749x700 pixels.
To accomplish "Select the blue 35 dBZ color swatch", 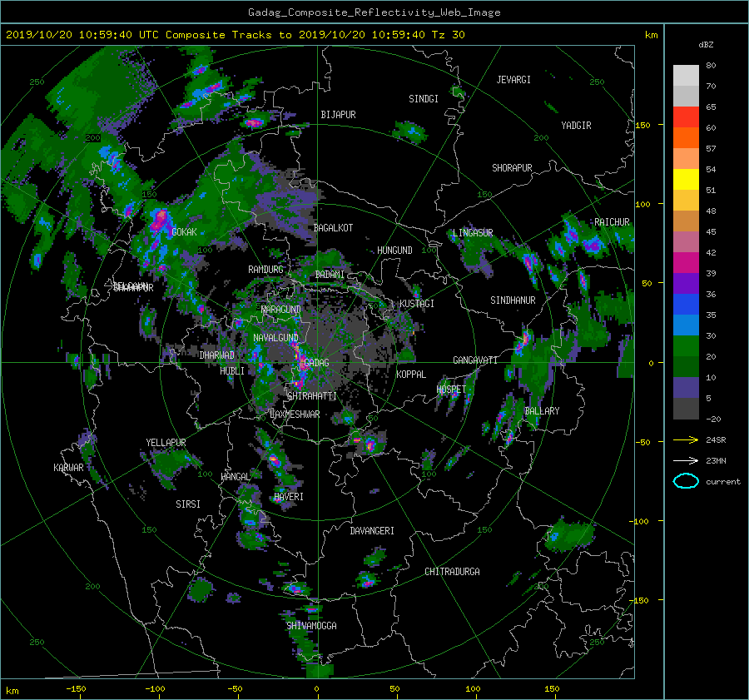I will [x=686, y=305].
